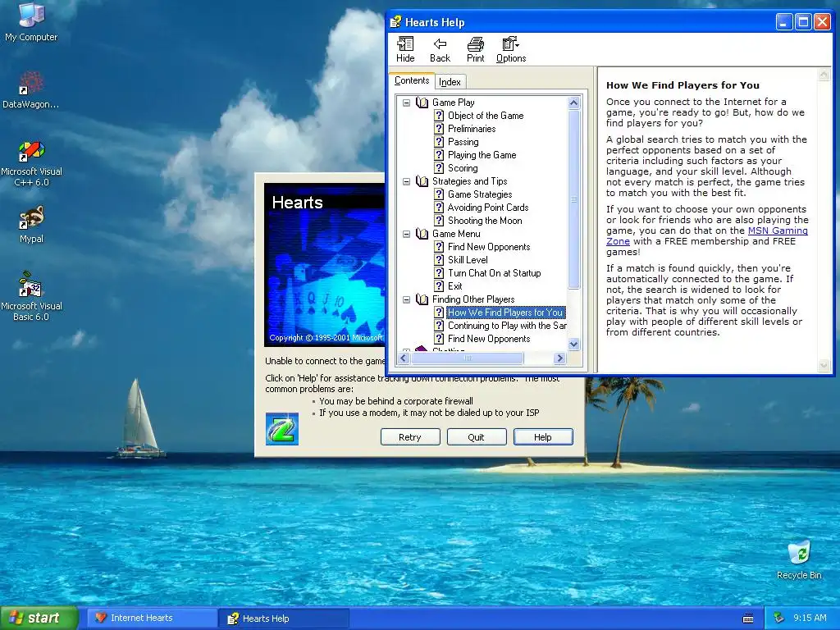This screenshot has height=630, width=840.
Task: Collapse the Game Menu tree node
Action: [407, 234]
